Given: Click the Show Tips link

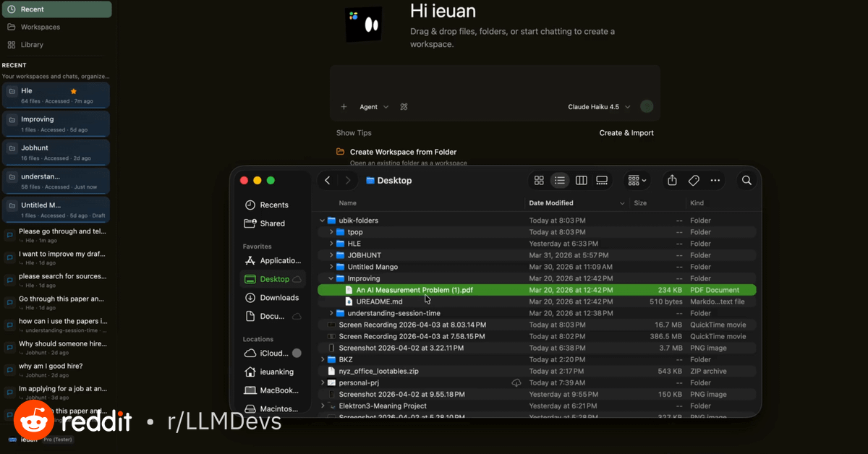Looking at the screenshot, I should pos(354,133).
